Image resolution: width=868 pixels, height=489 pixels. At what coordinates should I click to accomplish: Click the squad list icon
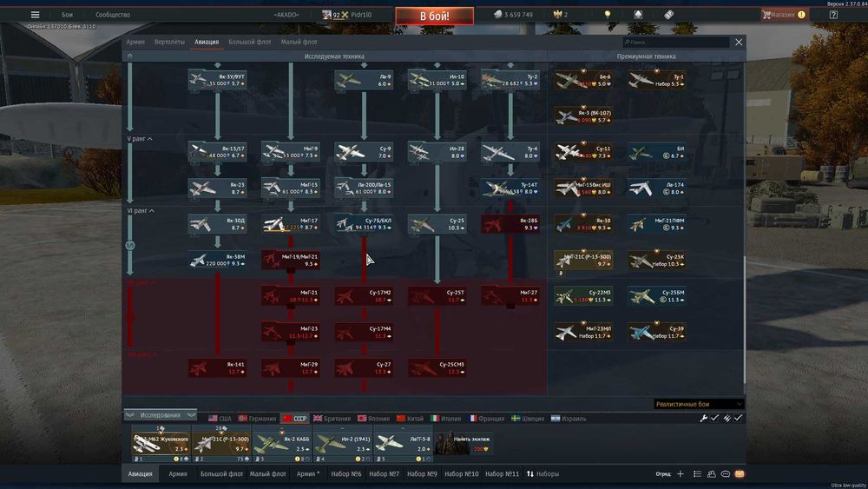pos(697,474)
